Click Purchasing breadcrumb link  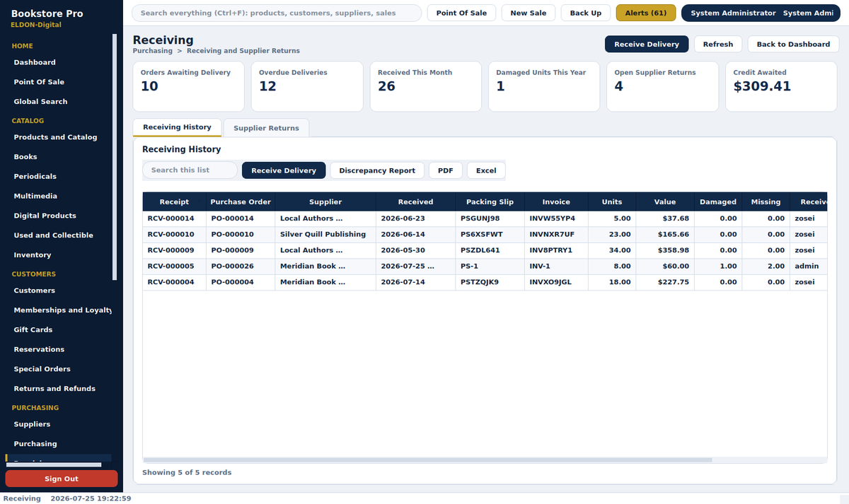(153, 51)
